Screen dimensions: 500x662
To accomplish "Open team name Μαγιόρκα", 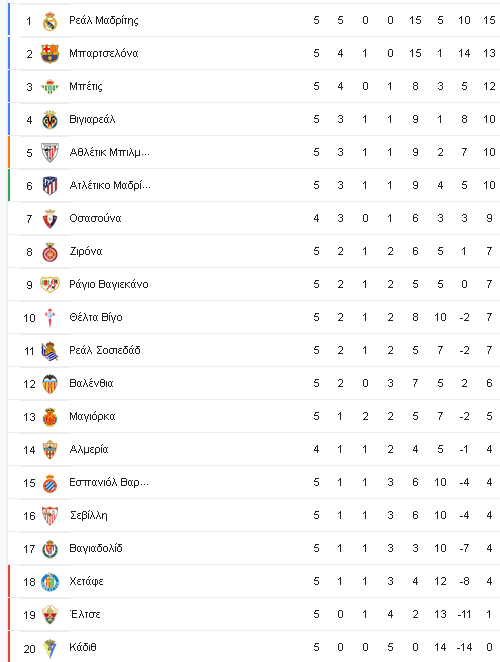I will 92,417.
